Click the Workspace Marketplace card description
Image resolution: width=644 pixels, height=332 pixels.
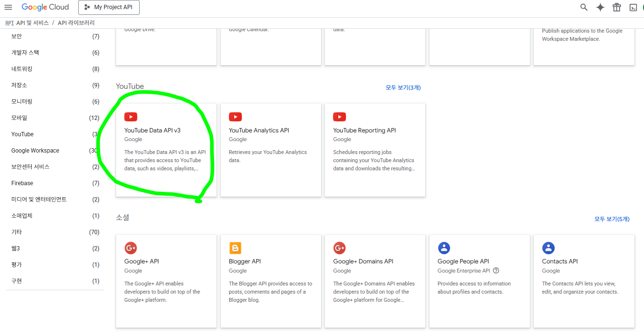point(582,35)
